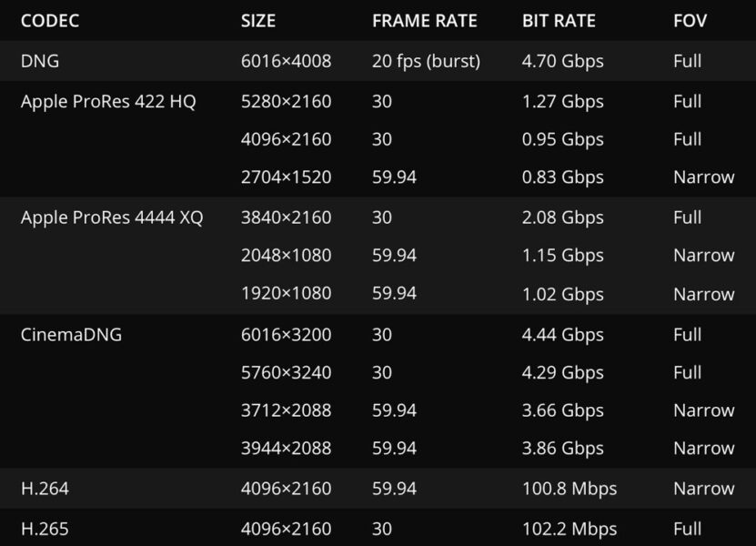Select the DNG codec row label
The height and width of the screenshot is (546, 756).
click(x=40, y=61)
